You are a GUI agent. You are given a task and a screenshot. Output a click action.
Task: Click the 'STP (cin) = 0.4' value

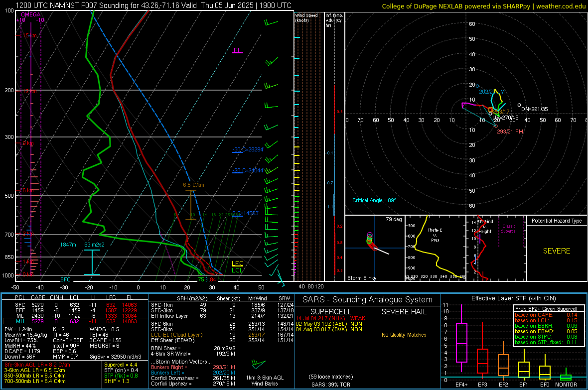coord(121,370)
